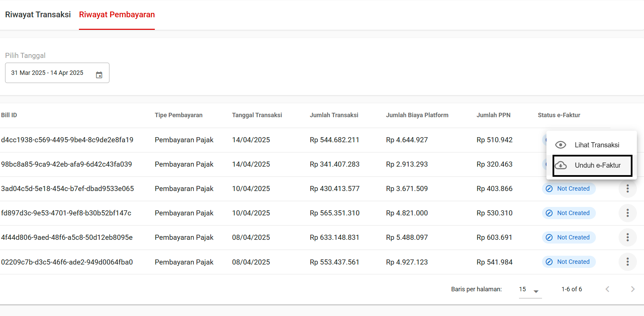Click the cloud download icon for e-Faktur
644x316 pixels.
click(561, 165)
